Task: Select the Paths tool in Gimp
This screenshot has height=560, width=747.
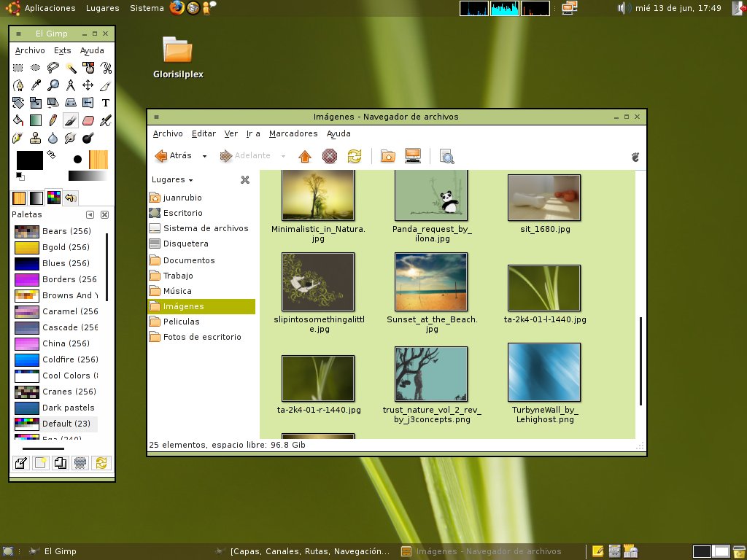Action: (x=18, y=85)
